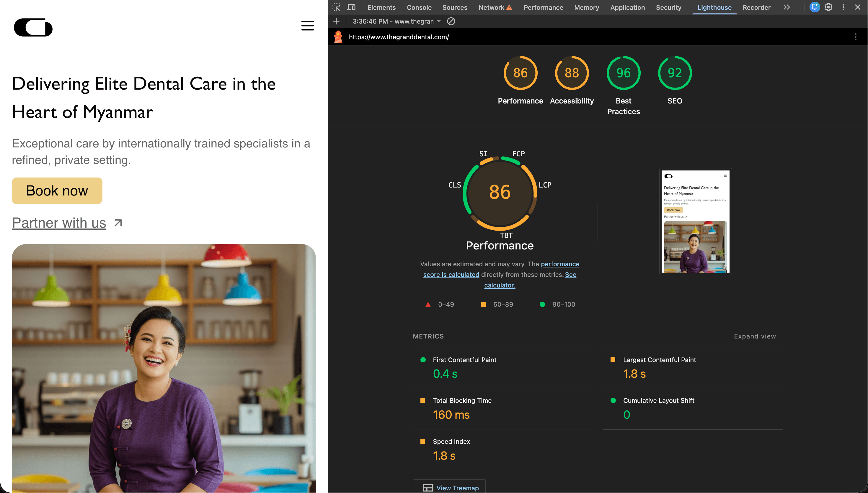Open the DevTools three-dot customize menu
The image size is (868, 493).
tap(843, 7)
